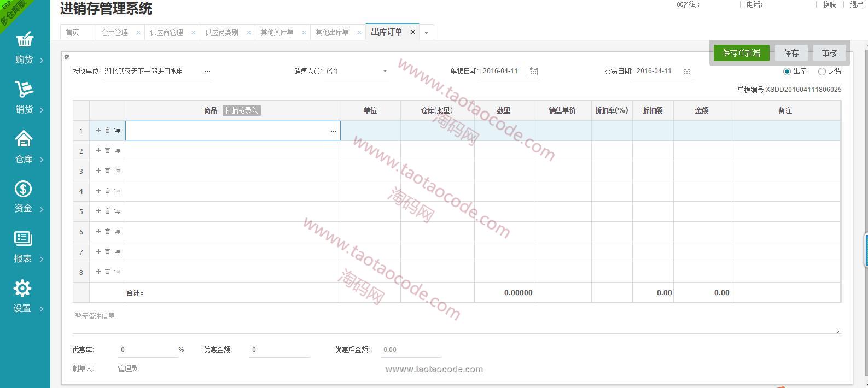868x388 pixels.
Task: Open the 销货 sales cart icon
Action: tap(24, 90)
